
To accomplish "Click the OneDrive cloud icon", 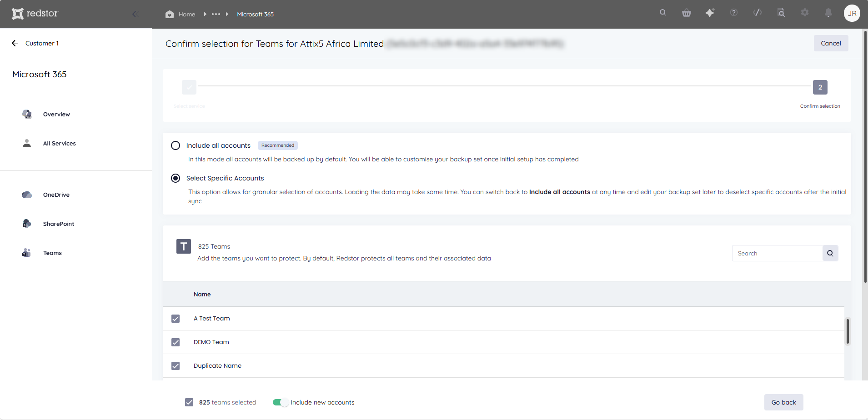I will [27, 195].
